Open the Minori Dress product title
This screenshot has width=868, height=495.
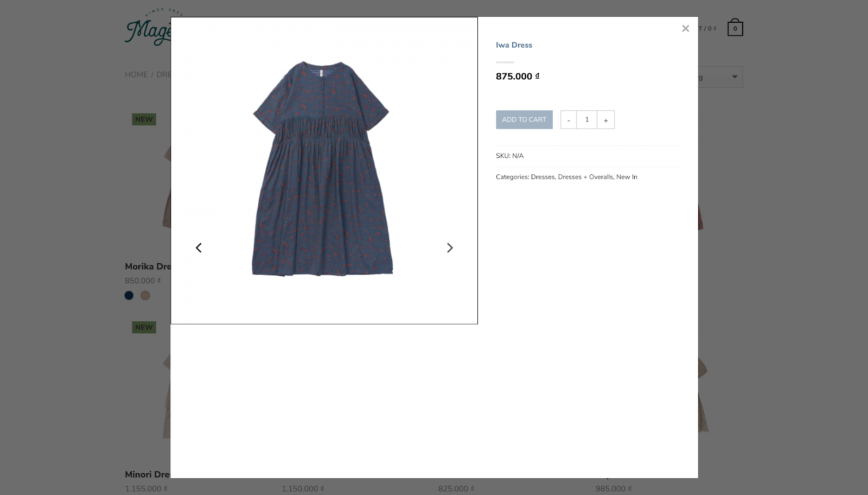[x=148, y=474]
